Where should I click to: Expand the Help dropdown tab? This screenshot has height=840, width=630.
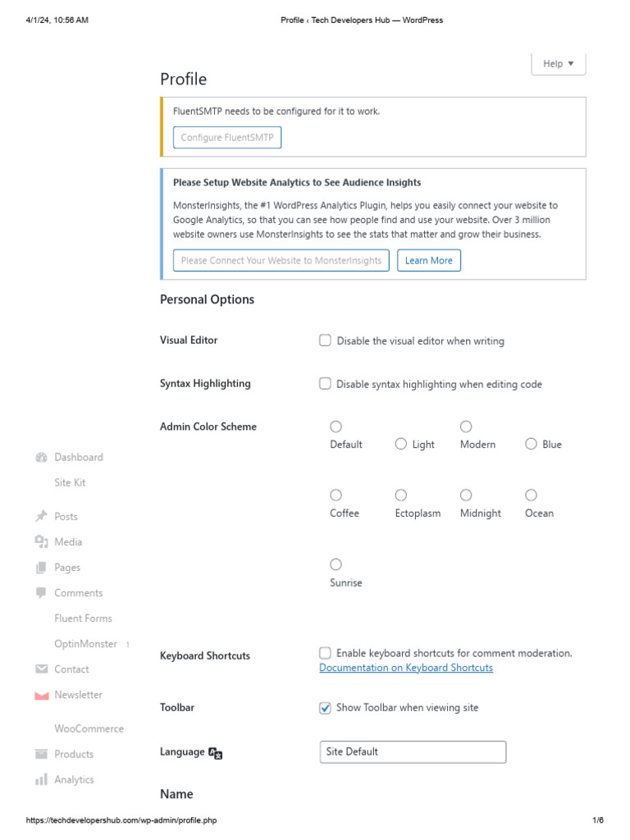point(559,64)
